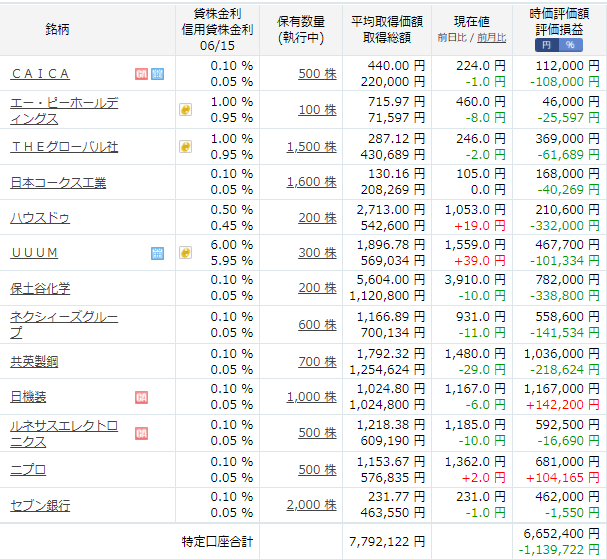Click the red CA icon beside 日機装
The width and height of the screenshot is (607, 560).
coord(141,397)
